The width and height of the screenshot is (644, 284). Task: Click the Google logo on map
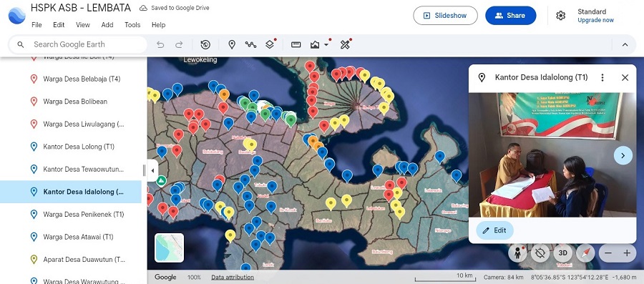165,278
